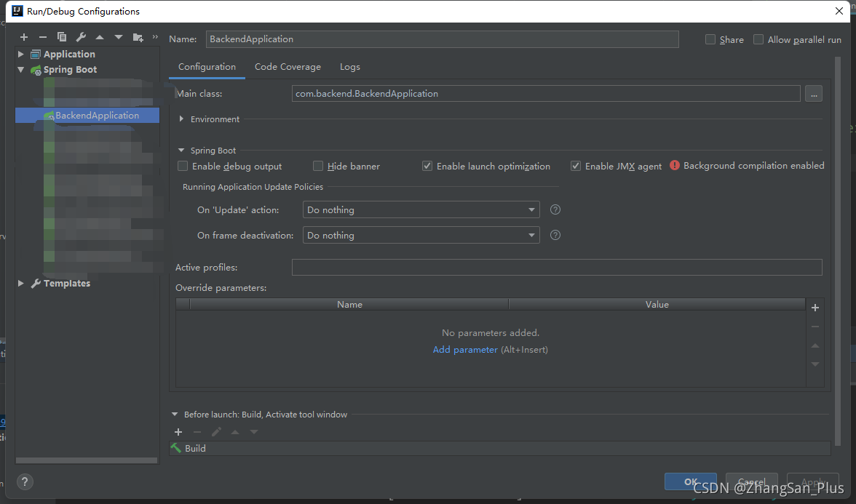Click the Add parameter link
This screenshot has width=856, height=504.
tap(465, 350)
